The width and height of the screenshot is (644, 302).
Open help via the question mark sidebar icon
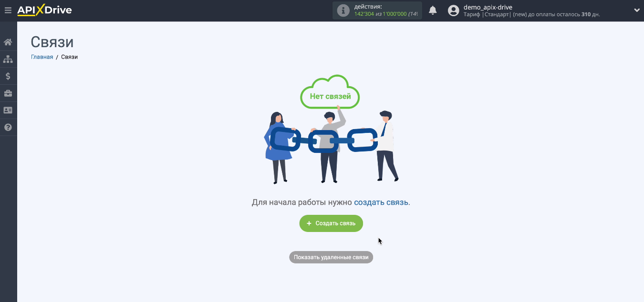[8, 127]
